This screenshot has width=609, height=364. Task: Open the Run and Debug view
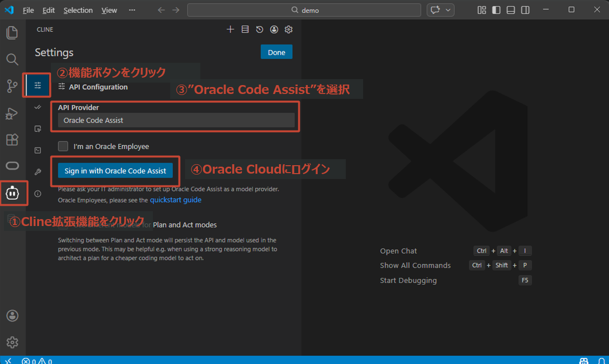[x=12, y=113]
